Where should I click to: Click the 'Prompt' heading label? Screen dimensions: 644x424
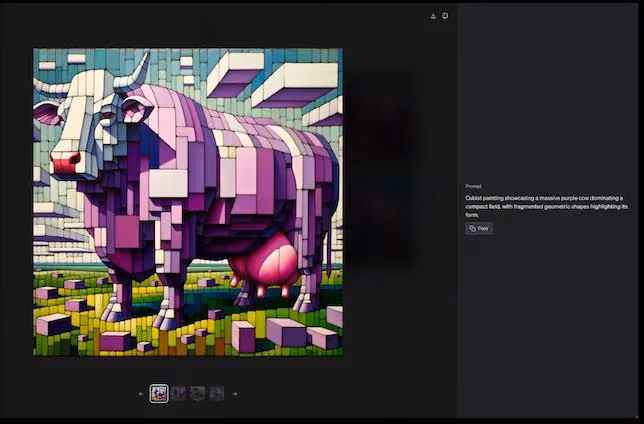coord(474,187)
